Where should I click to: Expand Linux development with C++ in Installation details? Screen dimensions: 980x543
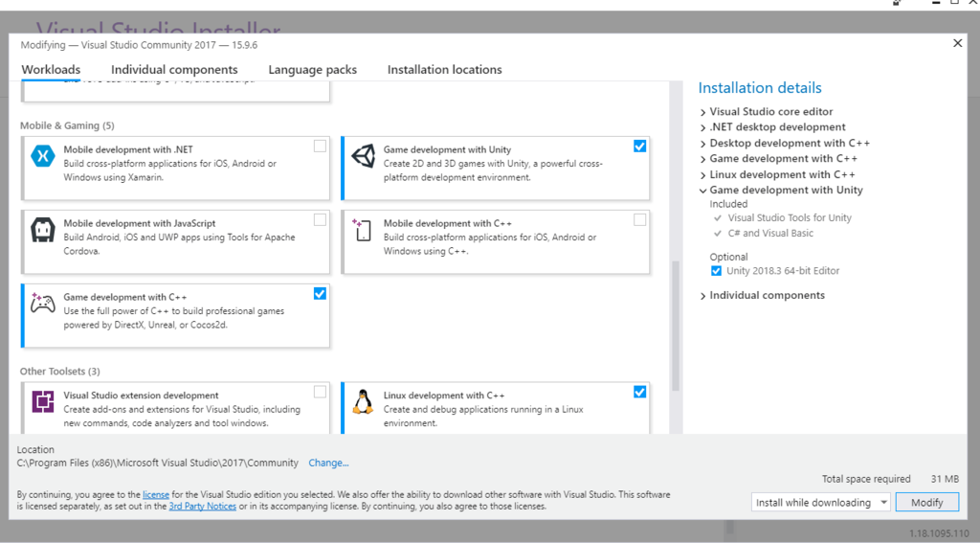click(703, 175)
